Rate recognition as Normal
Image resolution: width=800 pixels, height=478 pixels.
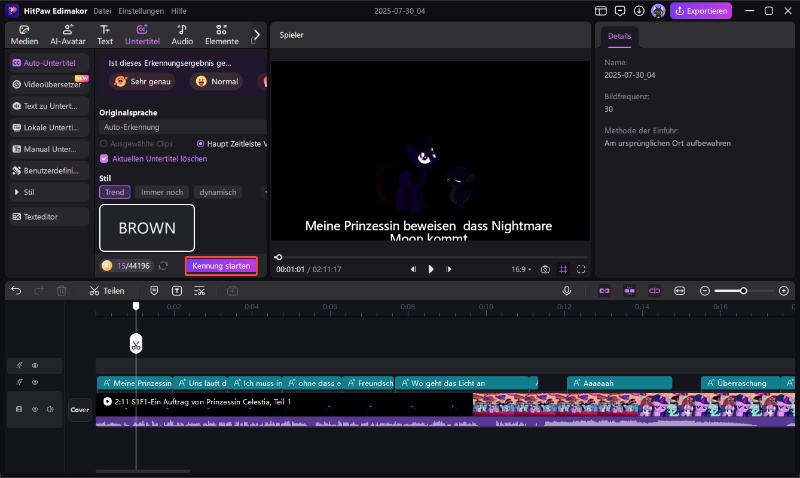(x=217, y=82)
